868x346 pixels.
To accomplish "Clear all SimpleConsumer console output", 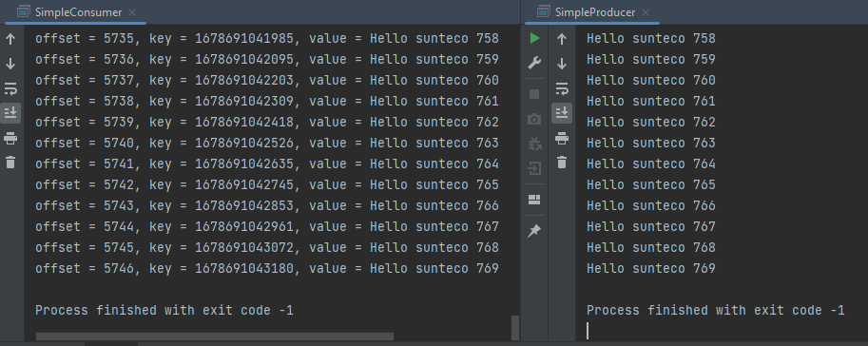I will point(10,163).
